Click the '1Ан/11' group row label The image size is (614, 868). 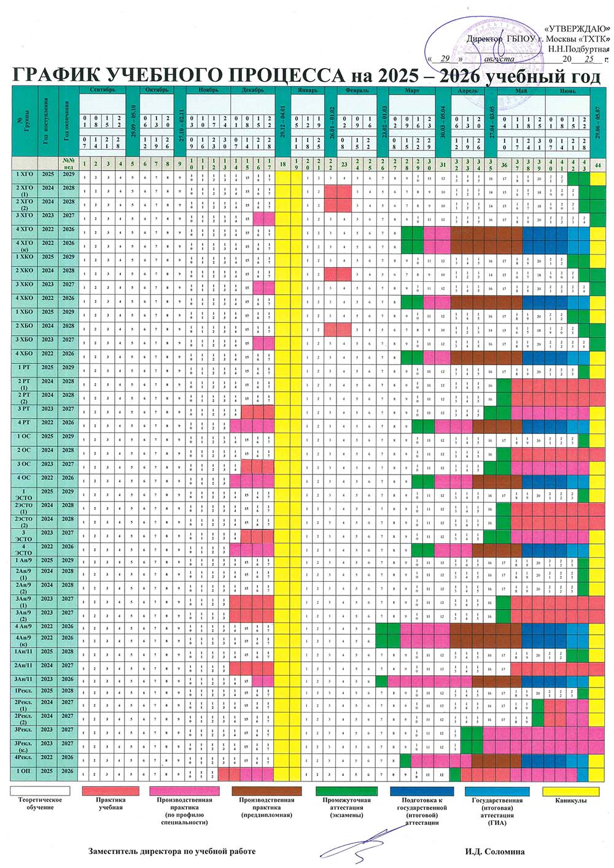click(x=25, y=652)
